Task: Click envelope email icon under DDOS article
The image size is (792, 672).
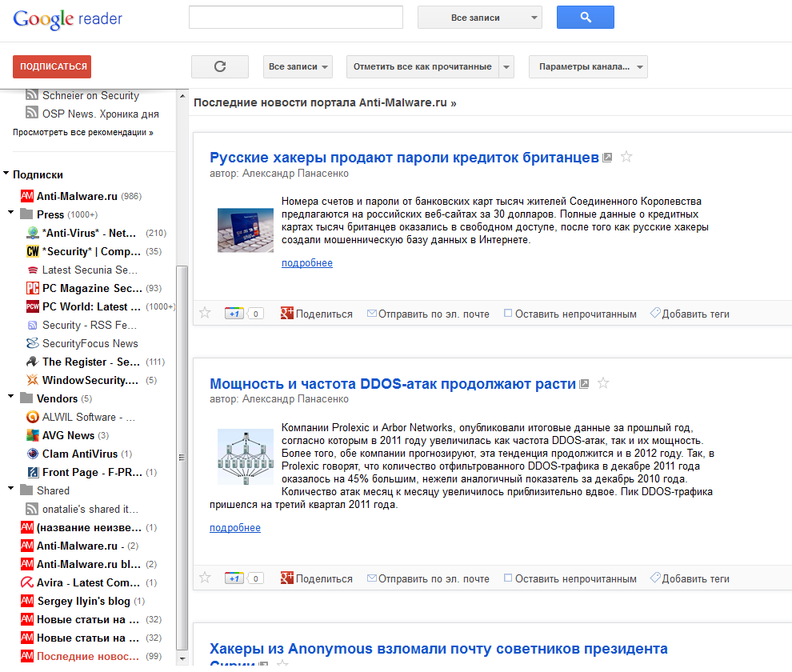Action: pyautogui.click(x=372, y=578)
